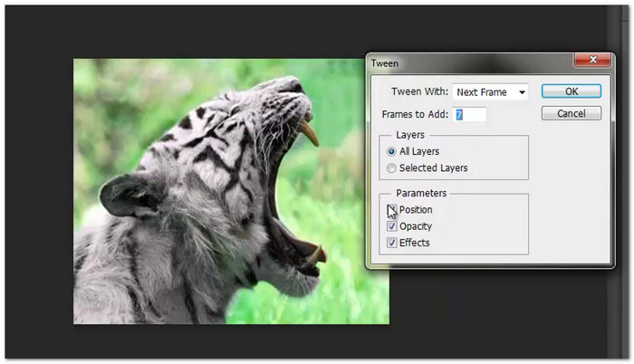Choose the Selected Layers option
This screenshot has height=364, width=634.
click(x=391, y=168)
